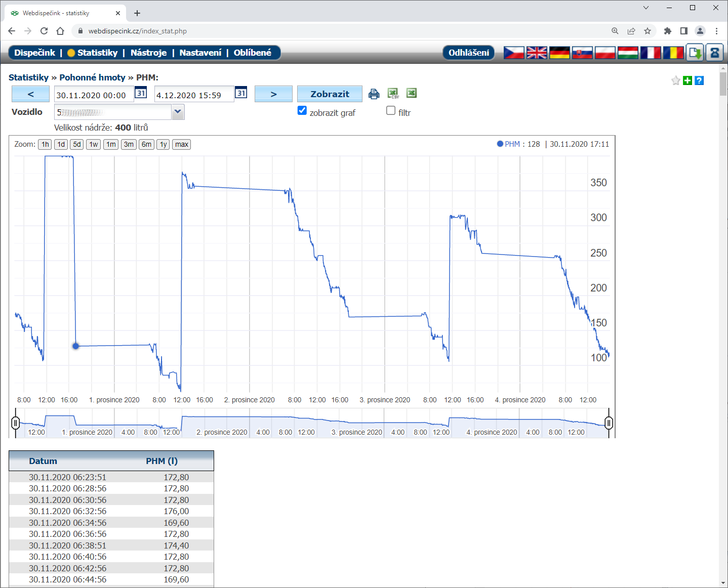Image resolution: width=728 pixels, height=588 pixels.
Task: Click the blue help question mark icon
Action: tap(699, 80)
